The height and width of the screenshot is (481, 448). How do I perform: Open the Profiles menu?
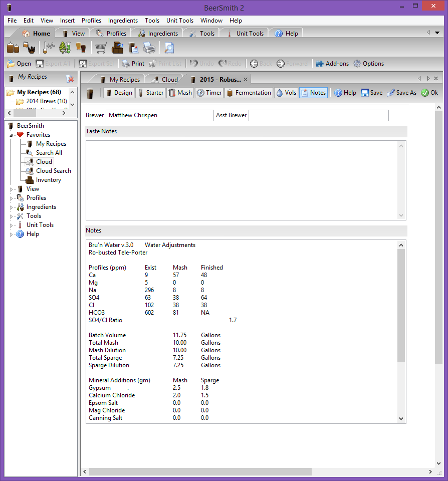pyautogui.click(x=91, y=21)
